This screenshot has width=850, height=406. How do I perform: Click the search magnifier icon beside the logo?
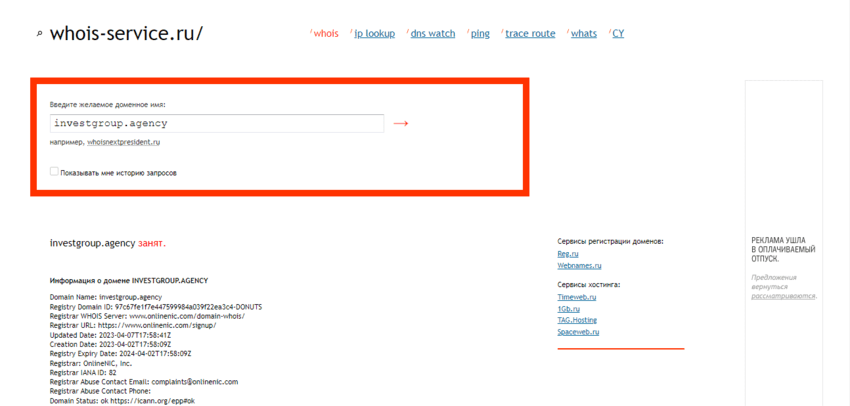click(x=39, y=34)
